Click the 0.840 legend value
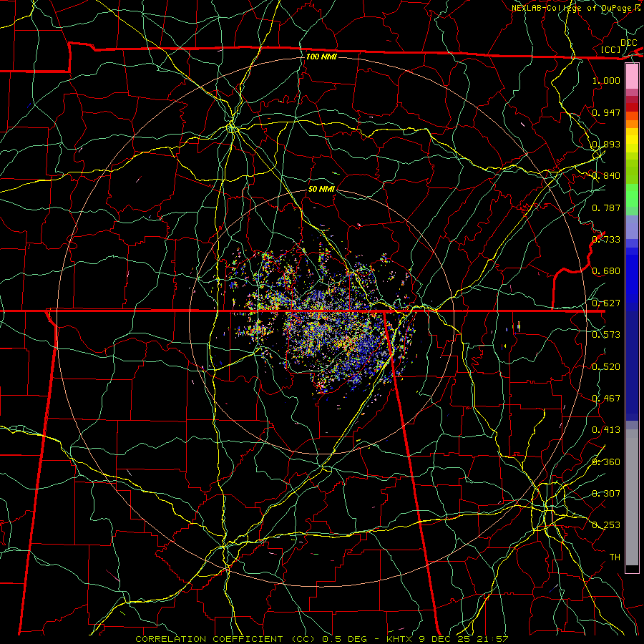644x644 pixels. pyautogui.click(x=606, y=175)
